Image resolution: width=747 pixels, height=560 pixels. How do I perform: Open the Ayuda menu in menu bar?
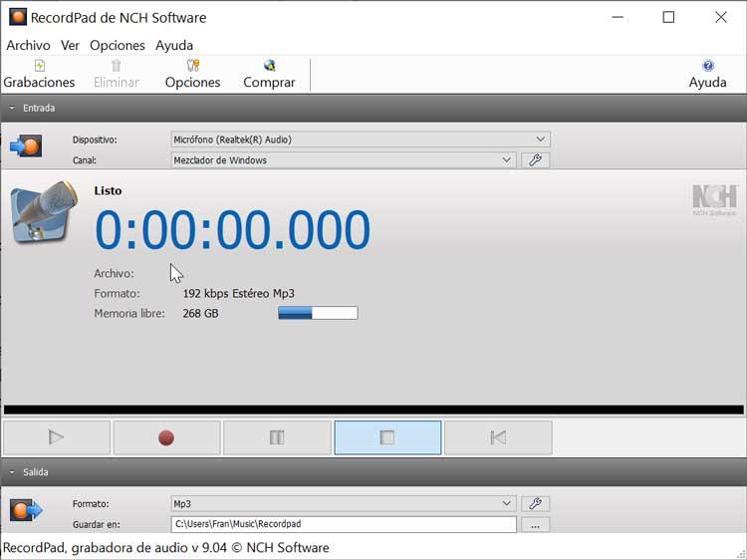tap(174, 45)
